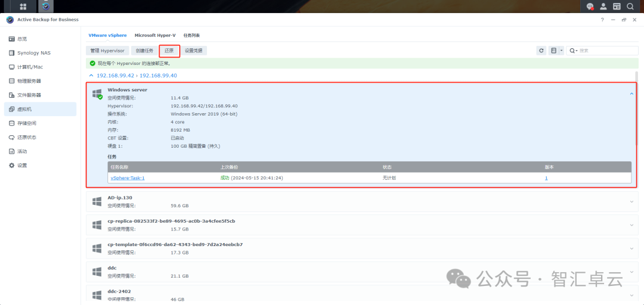The image size is (644, 305).
Task: Open the DSM user account menu
Action: 603,6
